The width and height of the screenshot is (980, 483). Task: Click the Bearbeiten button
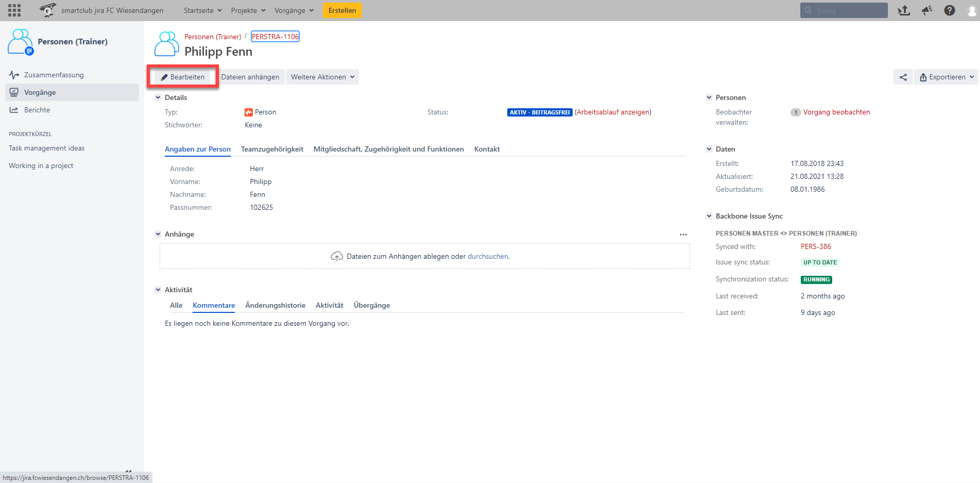pyautogui.click(x=183, y=77)
